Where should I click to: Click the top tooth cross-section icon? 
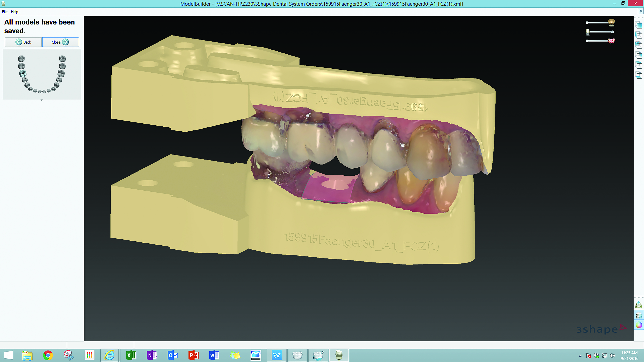[x=639, y=305]
